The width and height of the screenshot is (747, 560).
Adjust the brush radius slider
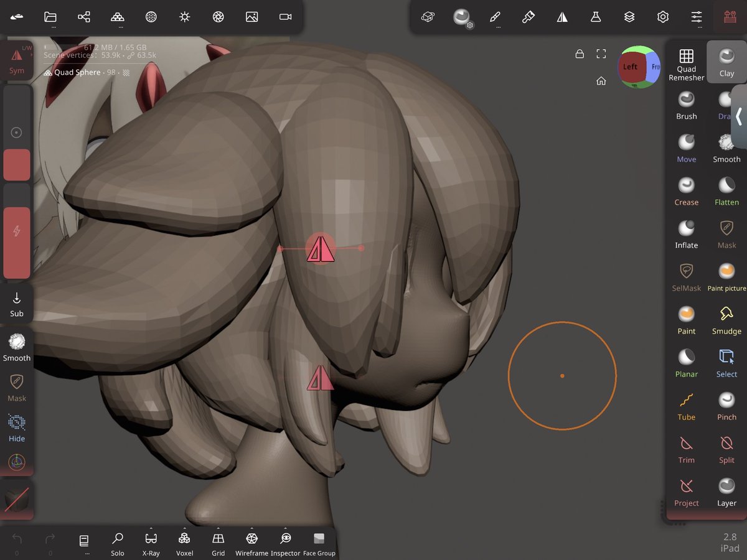pyautogui.click(x=17, y=133)
